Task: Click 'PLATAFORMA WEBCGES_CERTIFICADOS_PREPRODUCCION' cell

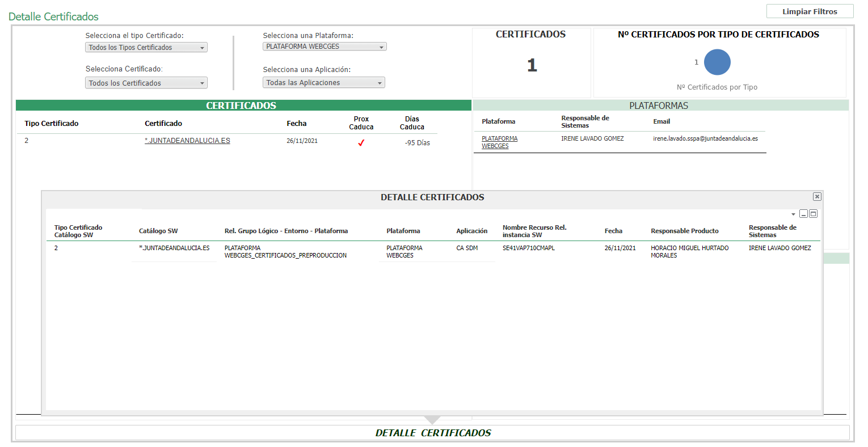Action: coord(285,252)
